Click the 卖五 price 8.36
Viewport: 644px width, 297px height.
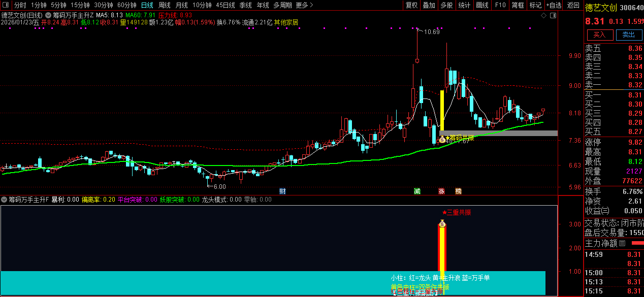coord(635,49)
